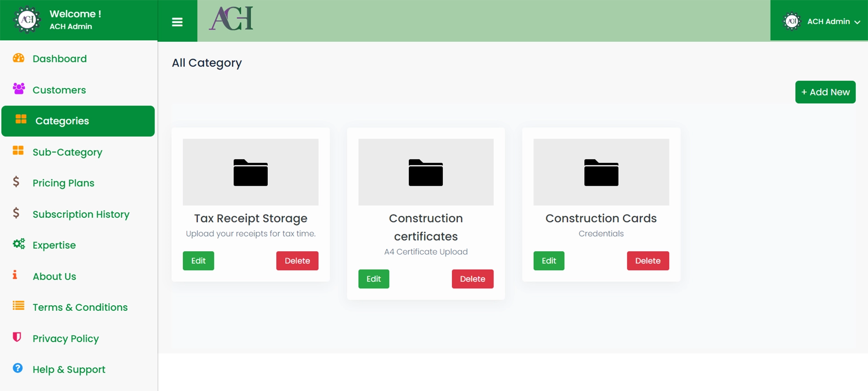The width and height of the screenshot is (868, 391).
Task: Click the Dashboard gauge icon
Action: 18,58
